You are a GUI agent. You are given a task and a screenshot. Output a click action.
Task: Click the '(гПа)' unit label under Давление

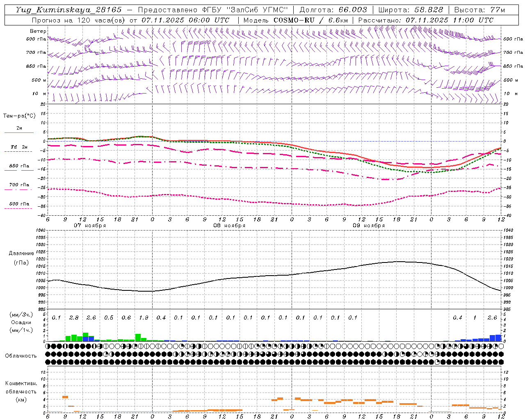pyautogui.click(x=21, y=262)
